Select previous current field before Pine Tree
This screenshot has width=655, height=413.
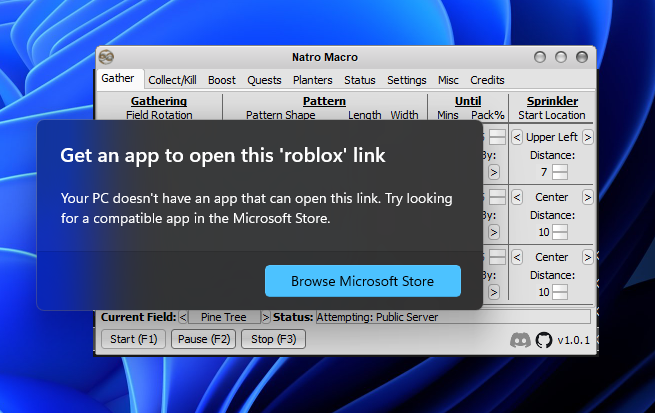(x=183, y=317)
